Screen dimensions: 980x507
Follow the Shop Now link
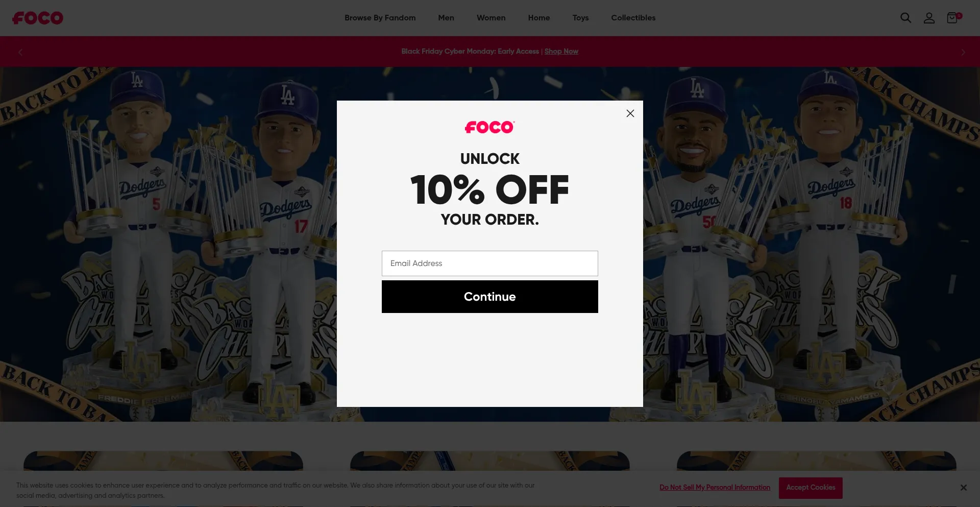click(x=561, y=52)
